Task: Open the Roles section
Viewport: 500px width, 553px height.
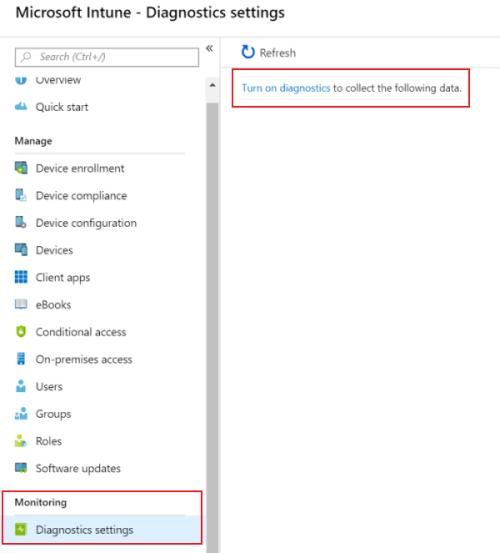Action: (49, 441)
